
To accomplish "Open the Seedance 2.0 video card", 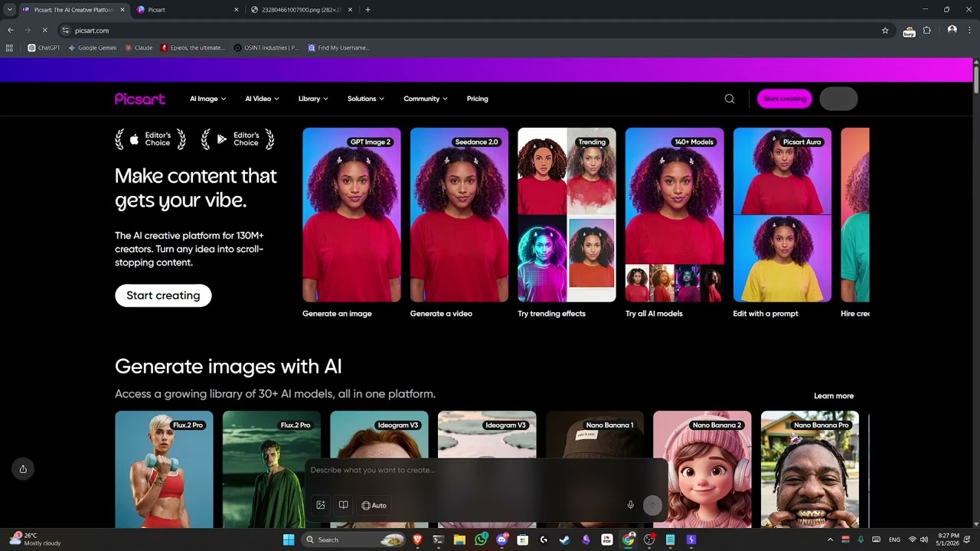I will tap(459, 215).
